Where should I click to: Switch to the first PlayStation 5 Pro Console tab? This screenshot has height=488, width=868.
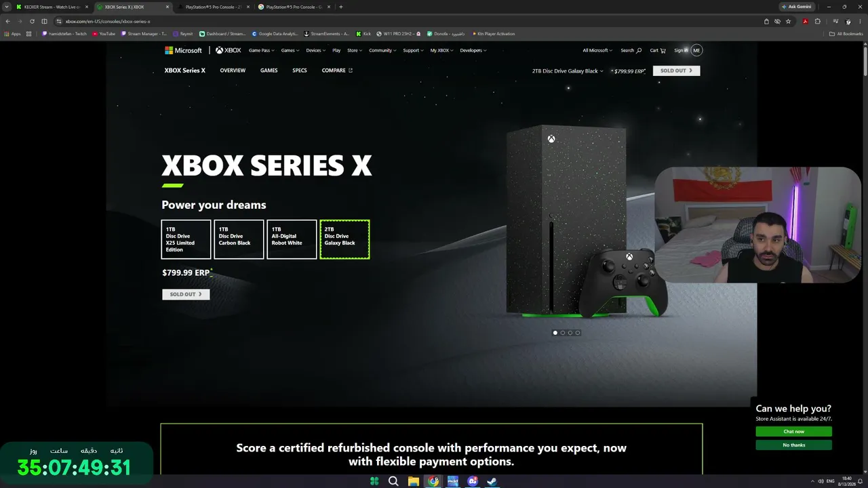(214, 7)
